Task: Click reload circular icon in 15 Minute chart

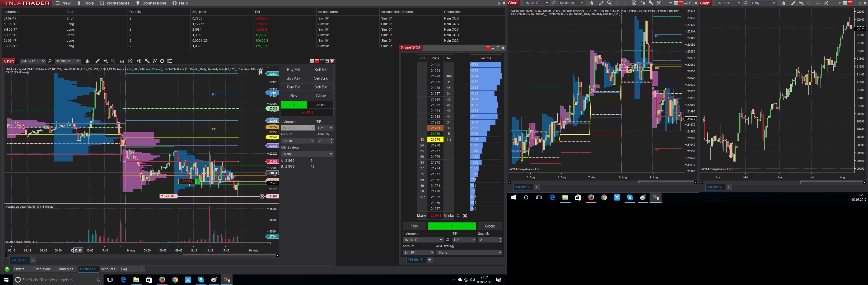Action: [162, 61]
